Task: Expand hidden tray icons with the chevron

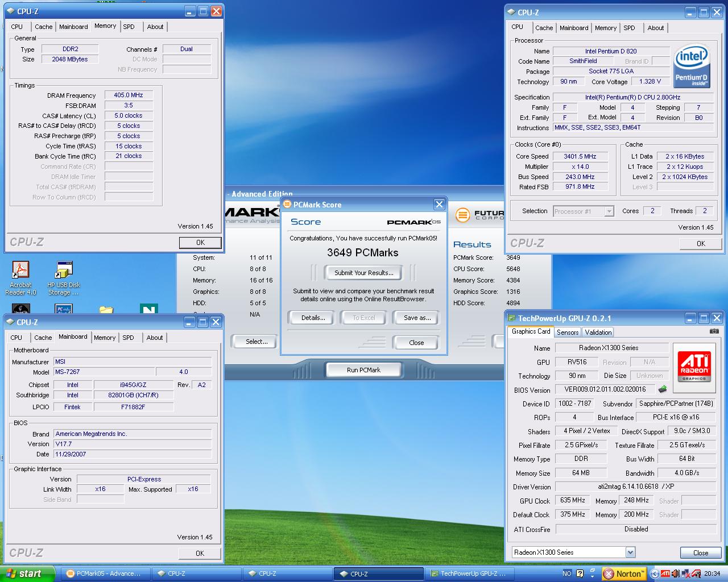Action: tap(655, 573)
